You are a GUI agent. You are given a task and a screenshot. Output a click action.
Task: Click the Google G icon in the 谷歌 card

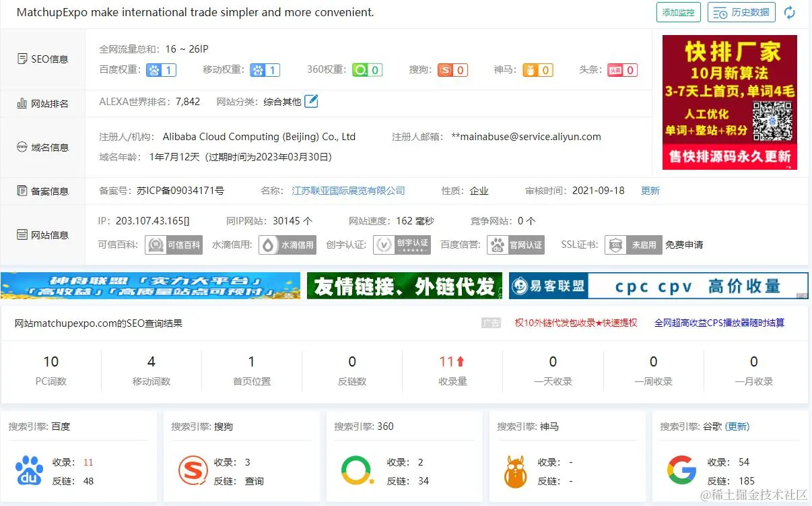(681, 471)
